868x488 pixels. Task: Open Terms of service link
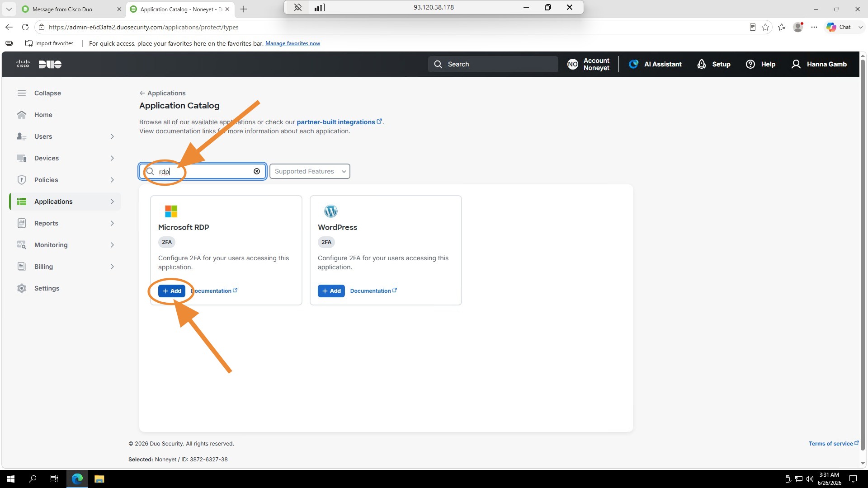pos(834,444)
